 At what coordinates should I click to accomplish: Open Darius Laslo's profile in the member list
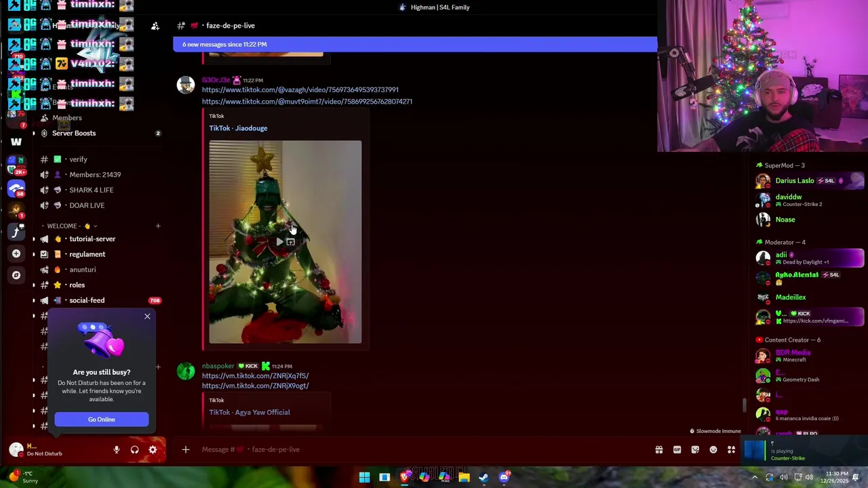(810, 181)
